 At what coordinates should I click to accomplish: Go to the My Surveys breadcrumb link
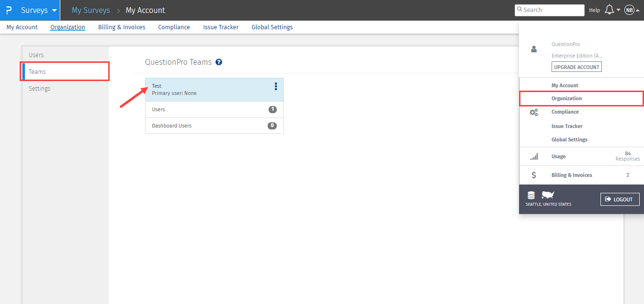pos(90,10)
